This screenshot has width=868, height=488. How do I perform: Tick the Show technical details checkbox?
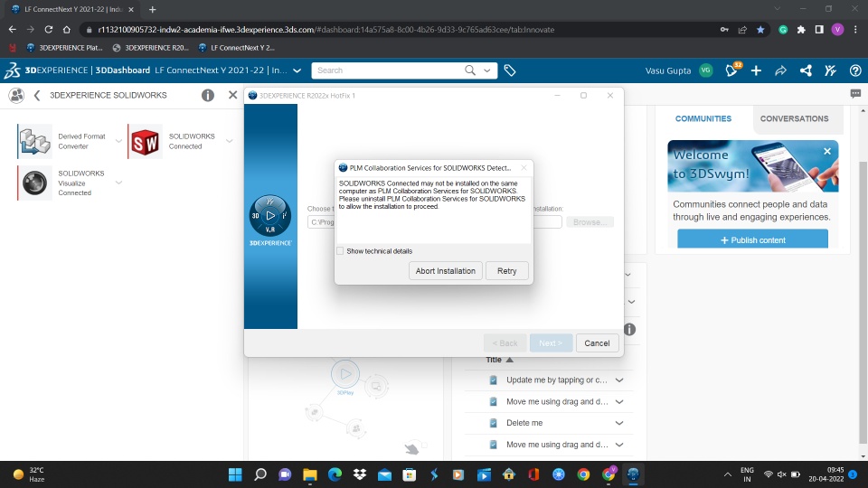coord(340,250)
